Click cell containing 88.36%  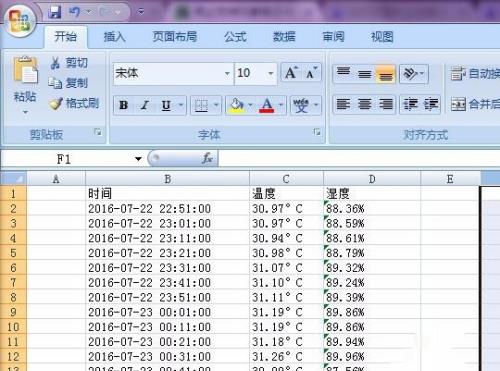coord(372,209)
